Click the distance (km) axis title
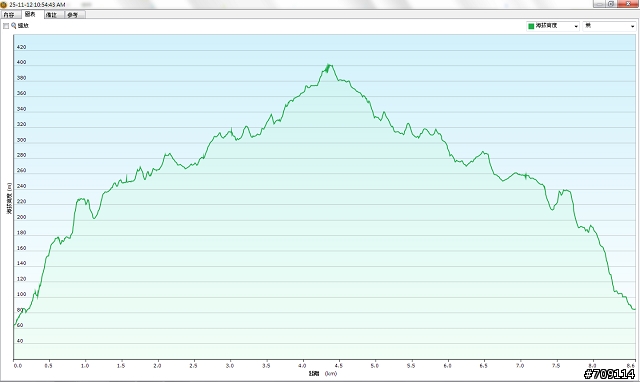 point(323,373)
